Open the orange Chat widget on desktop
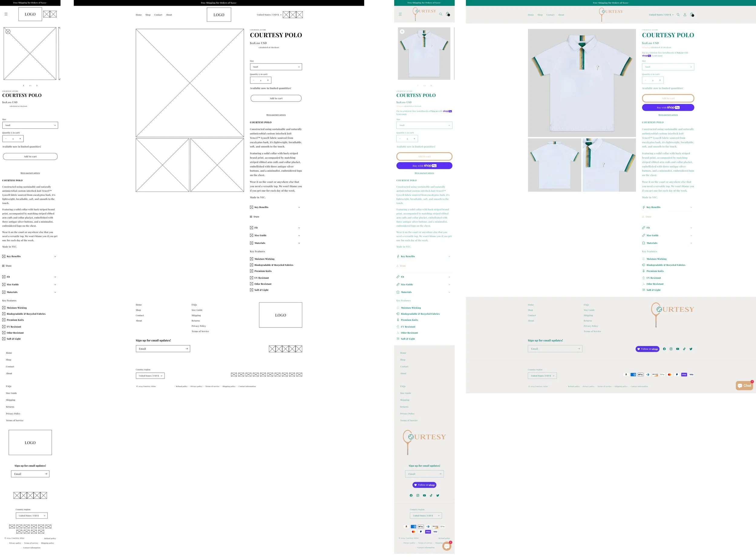This screenshot has height=558, width=756. (744, 386)
